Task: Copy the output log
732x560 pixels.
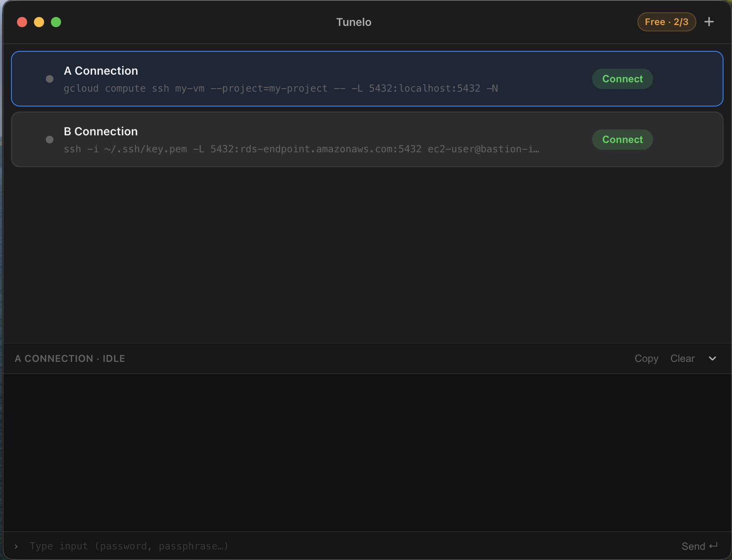Action: click(646, 358)
